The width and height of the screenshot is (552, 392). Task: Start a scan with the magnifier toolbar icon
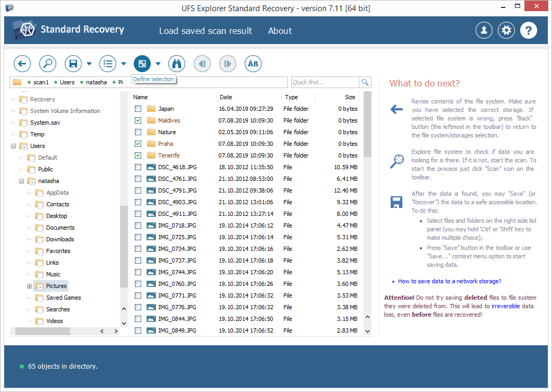48,64
